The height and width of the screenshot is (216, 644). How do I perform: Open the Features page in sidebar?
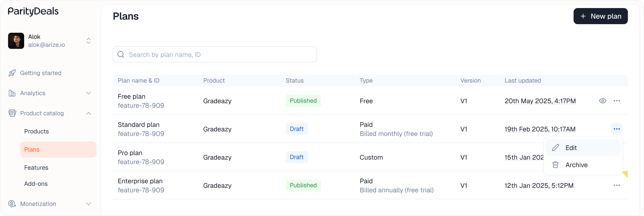pyautogui.click(x=36, y=168)
